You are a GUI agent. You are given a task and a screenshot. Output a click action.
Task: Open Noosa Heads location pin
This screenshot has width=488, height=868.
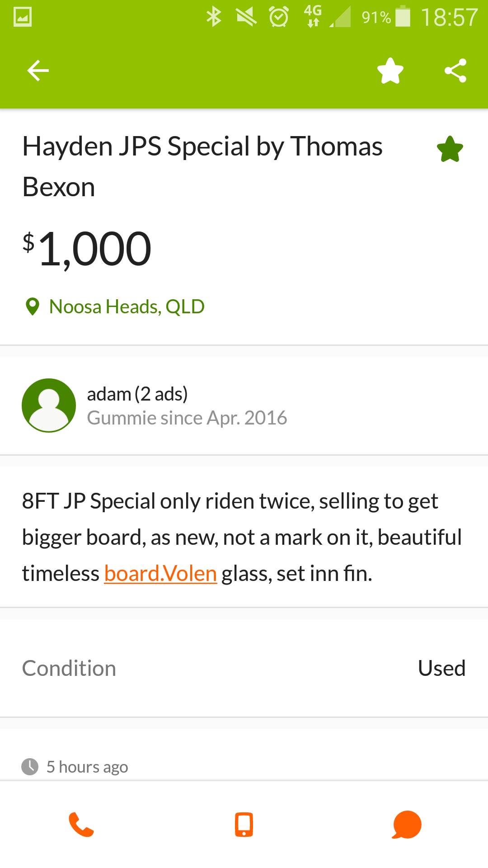click(32, 307)
